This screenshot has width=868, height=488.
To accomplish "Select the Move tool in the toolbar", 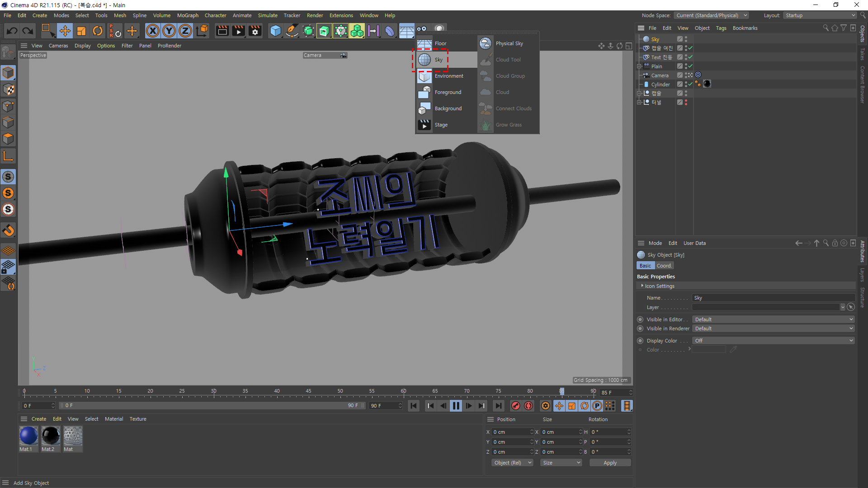I will (65, 31).
